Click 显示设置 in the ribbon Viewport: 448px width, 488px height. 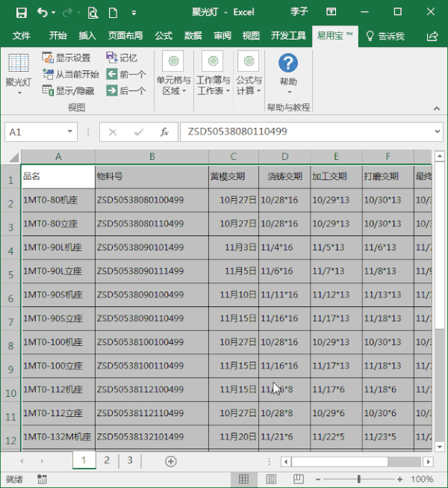coord(66,58)
